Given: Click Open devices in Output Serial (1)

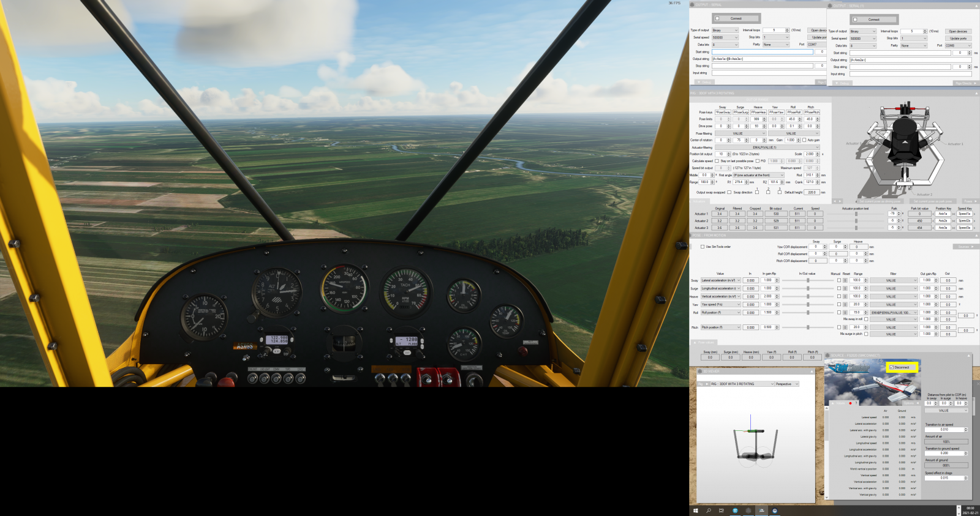Looking at the screenshot, I should (x=958, y=31).
